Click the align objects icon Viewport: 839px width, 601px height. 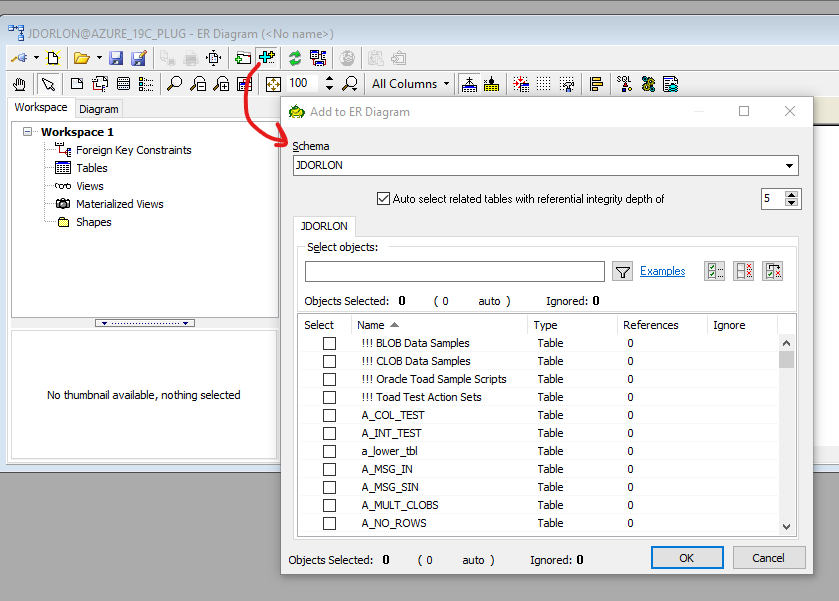(x=596, y=84)
